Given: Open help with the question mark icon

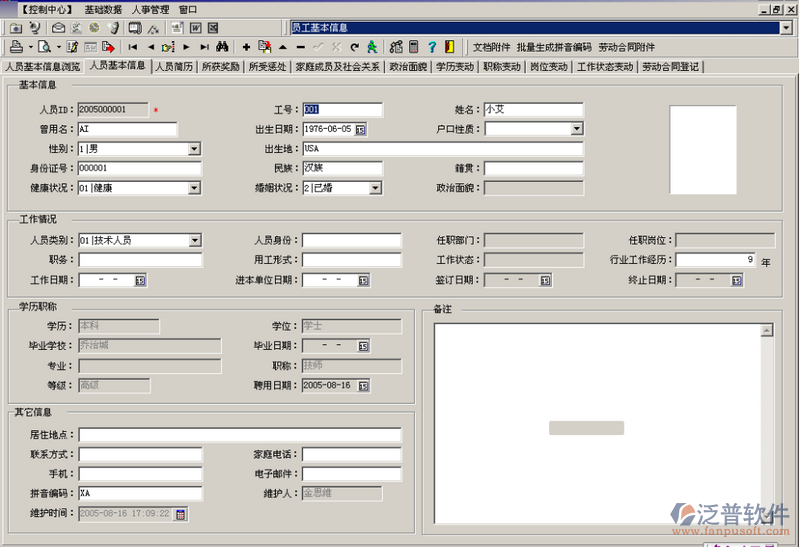Looking at the screenshot, I should click(432, 47).
